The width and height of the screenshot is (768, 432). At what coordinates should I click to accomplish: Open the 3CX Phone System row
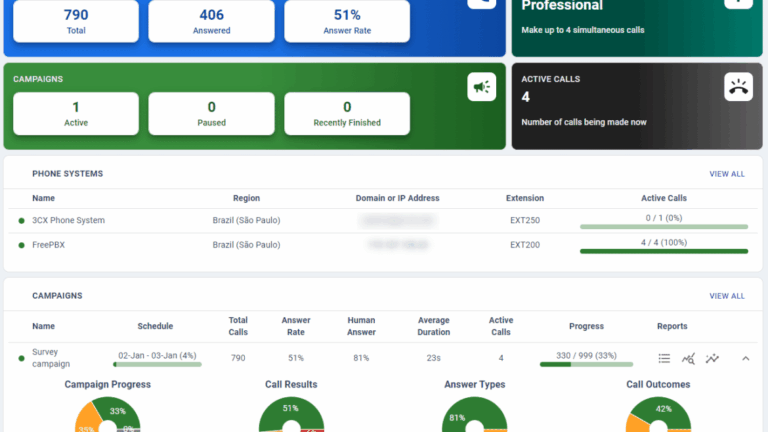[x=68, y=220]
